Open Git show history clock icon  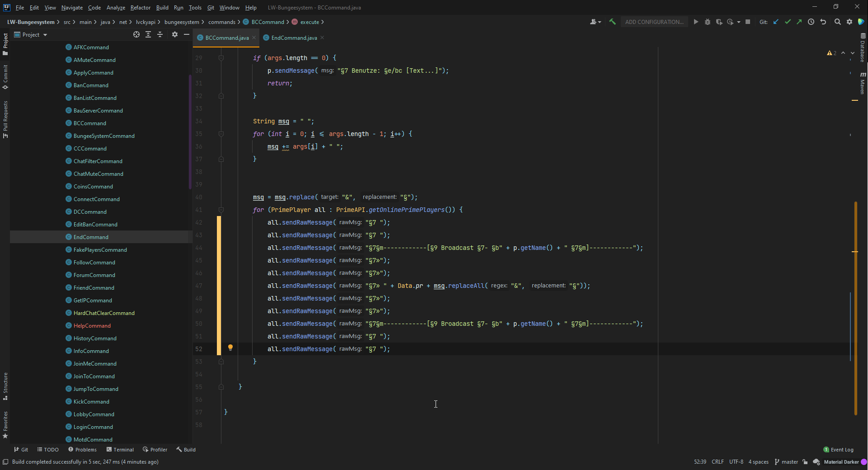[811, 22]
